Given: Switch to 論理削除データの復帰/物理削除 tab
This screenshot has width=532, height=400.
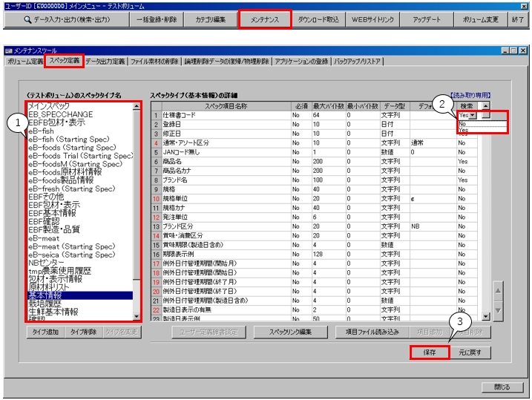Looking at the screenshot, I should pos(226,62).
